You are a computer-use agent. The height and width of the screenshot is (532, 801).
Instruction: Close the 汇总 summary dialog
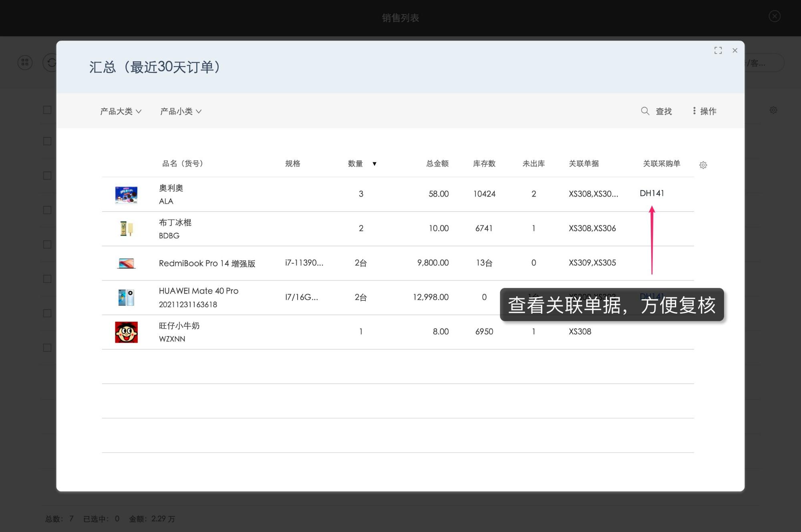tap(735, 50)
